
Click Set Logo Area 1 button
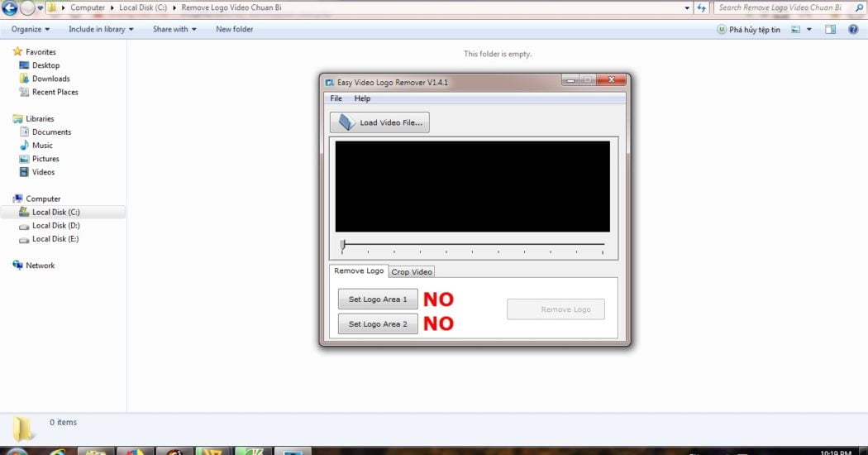click(378, 299)
